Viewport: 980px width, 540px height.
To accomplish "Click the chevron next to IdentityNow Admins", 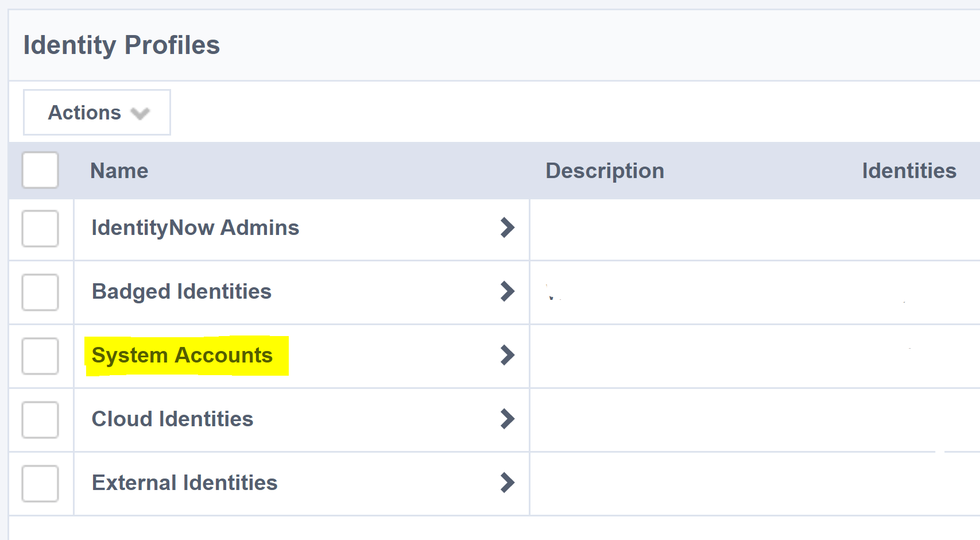I will point(508,228).
